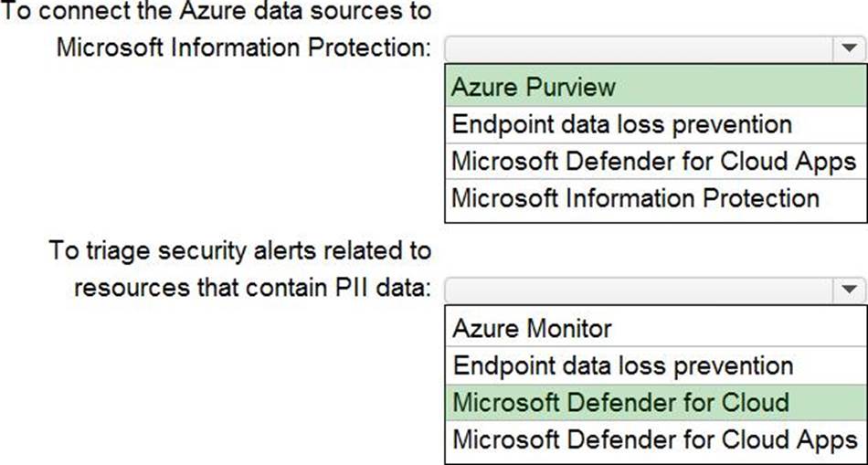Screen dimensions: 868x465
Task: Choose Endpoint data loss prevention in first list
Action: [x=621, y=123]
